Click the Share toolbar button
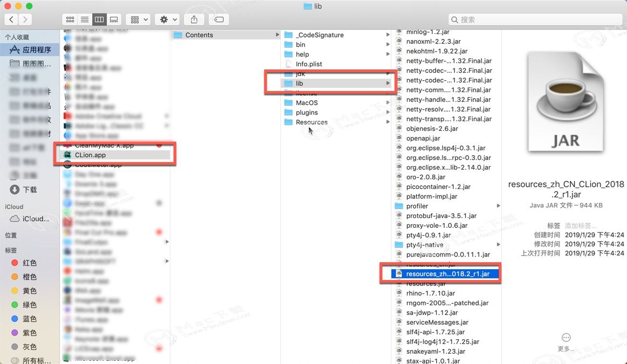This screenshot has width=627, height=364. click(194, 19)
